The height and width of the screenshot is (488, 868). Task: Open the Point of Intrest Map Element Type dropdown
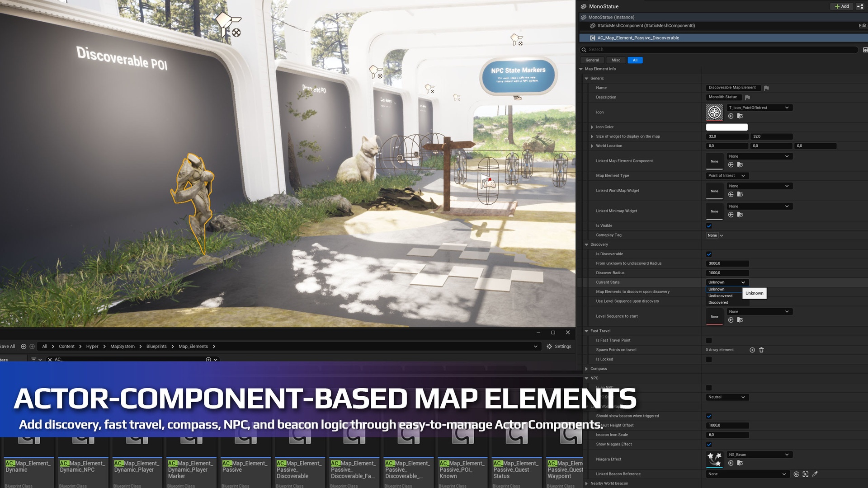pos(726,175)
